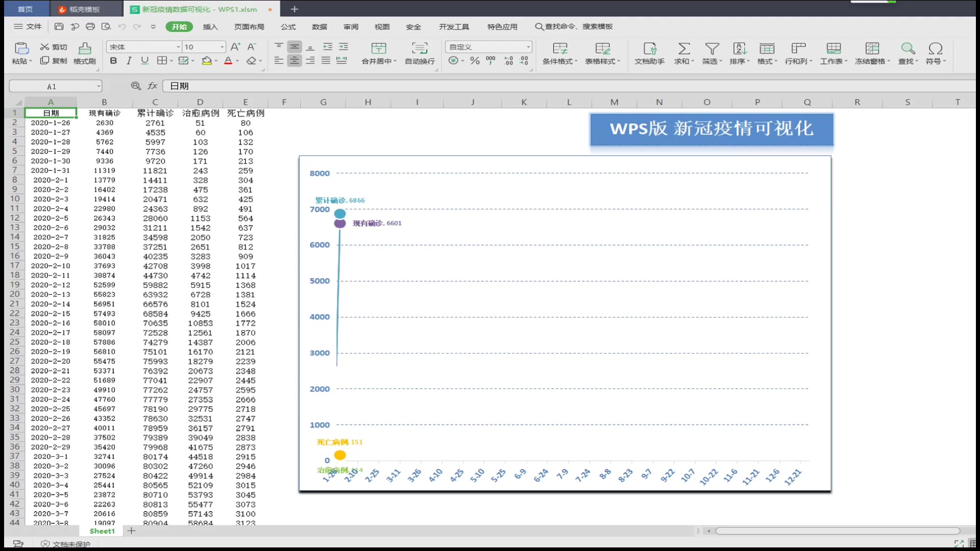Click the Copy (复制) button
980x551 pixels.
(54, 61)
